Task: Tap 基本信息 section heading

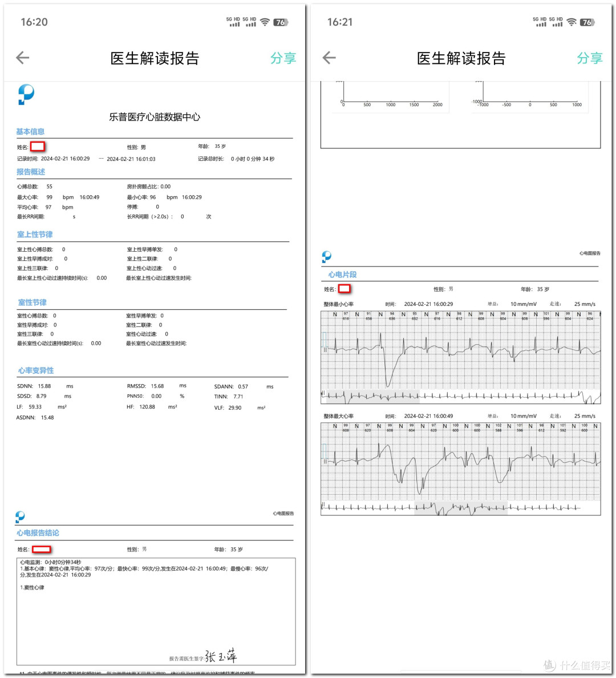Action: click(30, 131)
